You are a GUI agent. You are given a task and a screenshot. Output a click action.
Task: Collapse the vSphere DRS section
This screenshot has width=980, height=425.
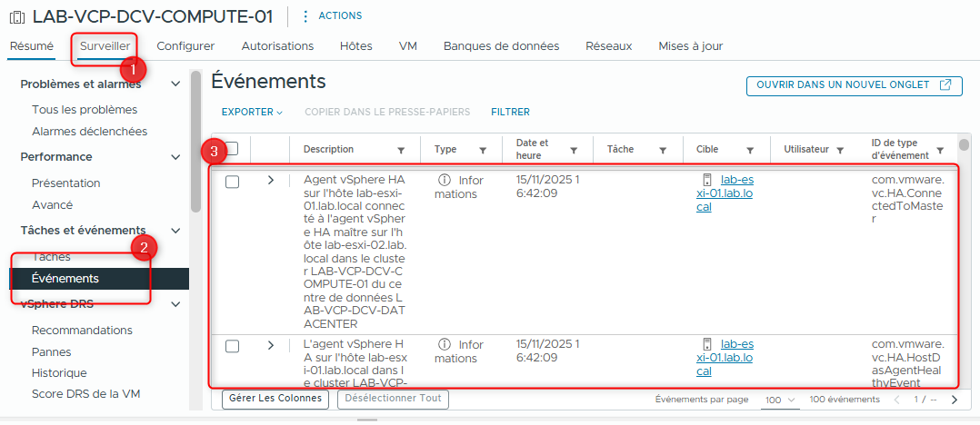coord(176,304)
